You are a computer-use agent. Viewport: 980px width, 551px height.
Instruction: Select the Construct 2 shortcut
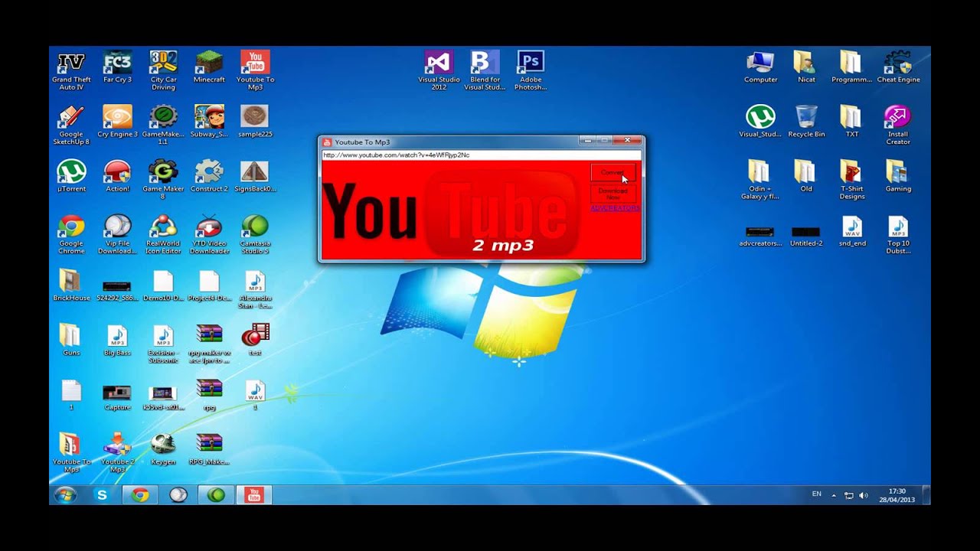[x=209, y=176]
